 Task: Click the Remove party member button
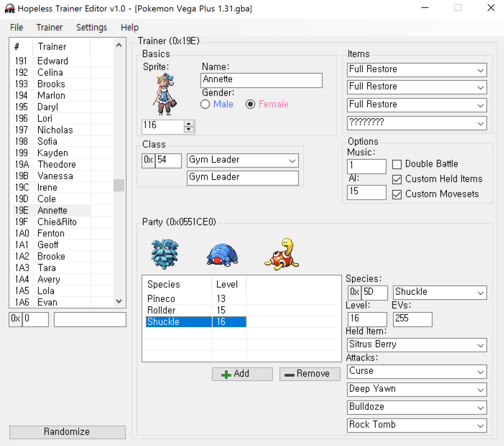point(310,374)
